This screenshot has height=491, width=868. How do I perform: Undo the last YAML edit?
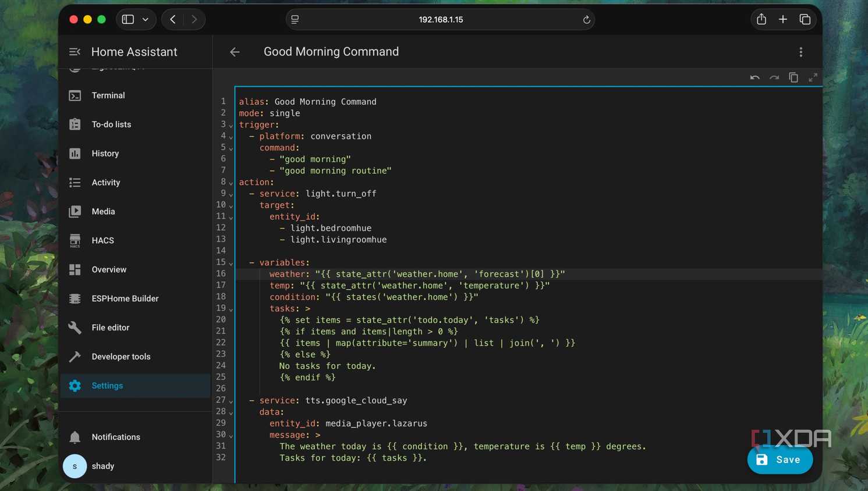754,77
